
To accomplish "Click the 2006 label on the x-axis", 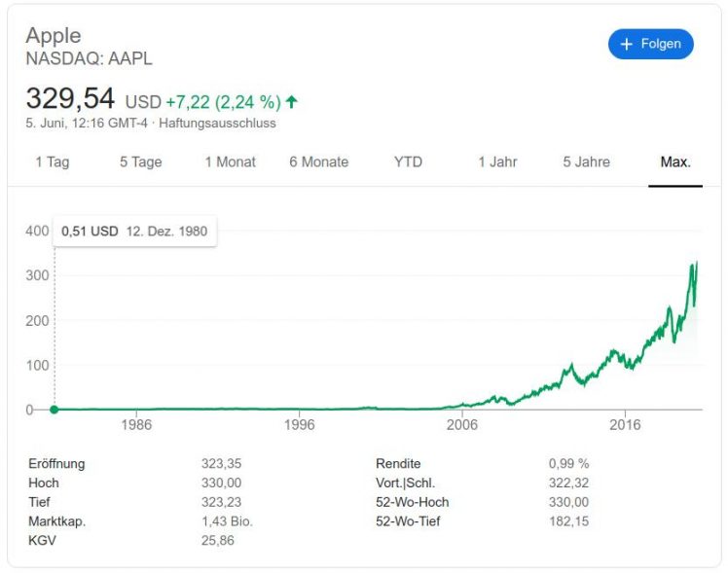I will coord(461,425).
